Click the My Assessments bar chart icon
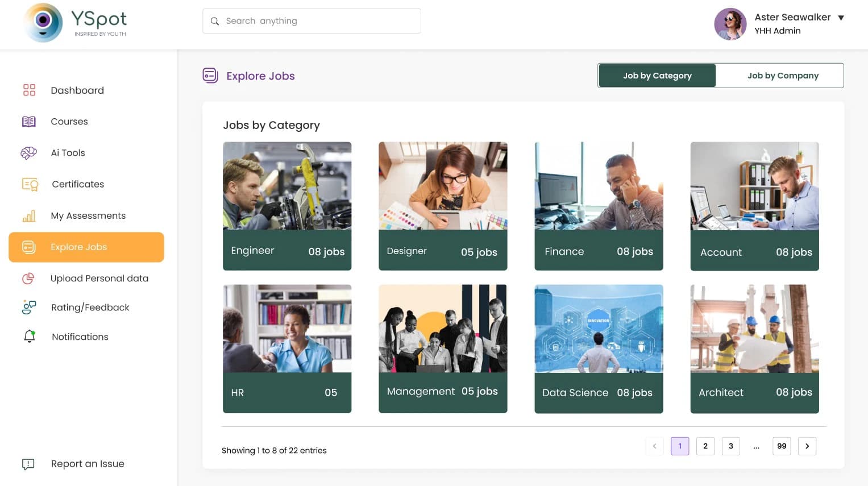This screenshot has height=486, width=868. point(29,216)
